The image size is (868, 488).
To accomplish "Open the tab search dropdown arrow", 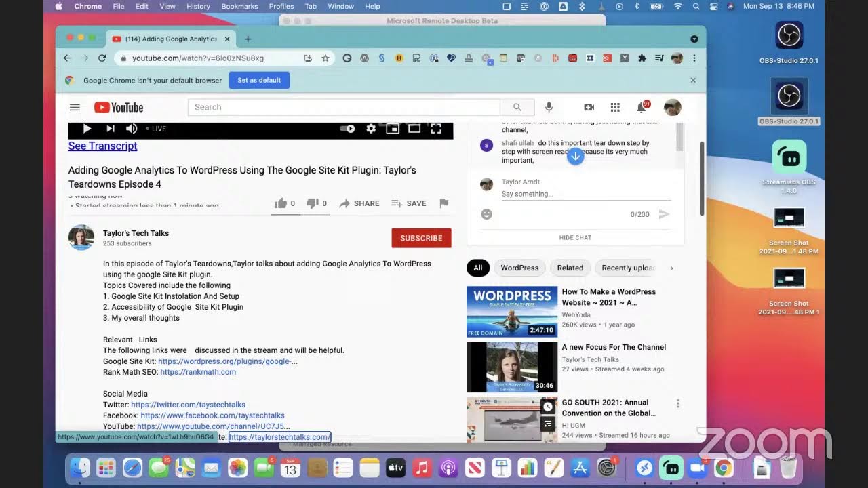I will (x=694, y=39).
